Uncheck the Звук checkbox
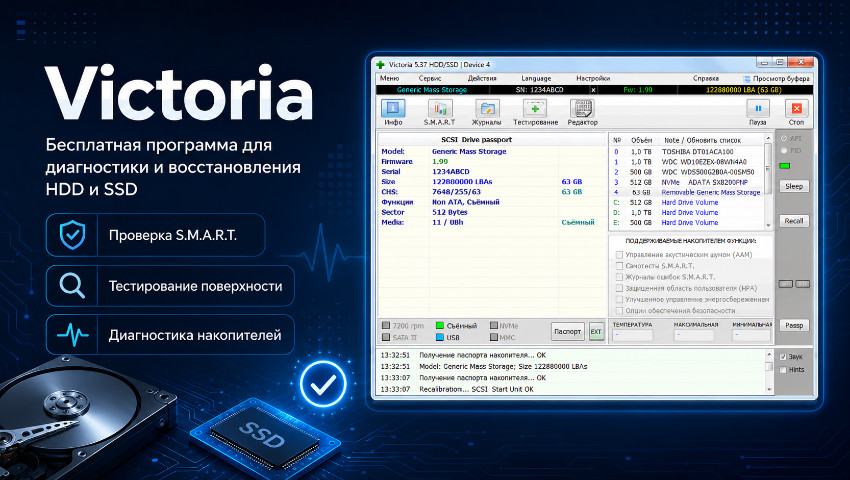This screenshot has height=480, width=850. (783, 357)
